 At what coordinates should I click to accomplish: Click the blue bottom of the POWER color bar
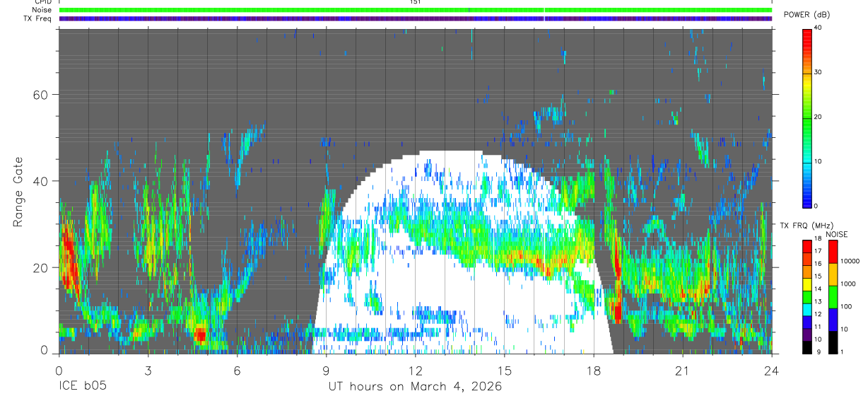coord(807,202)
